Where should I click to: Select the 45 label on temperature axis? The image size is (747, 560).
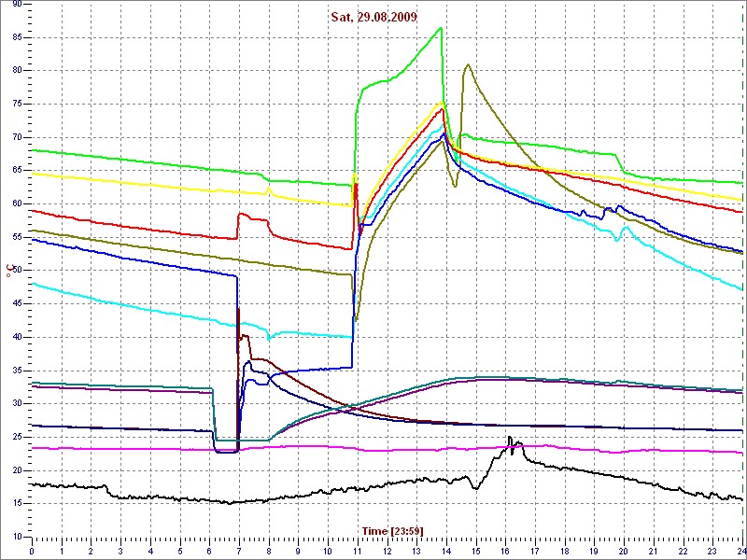point(16,304)
